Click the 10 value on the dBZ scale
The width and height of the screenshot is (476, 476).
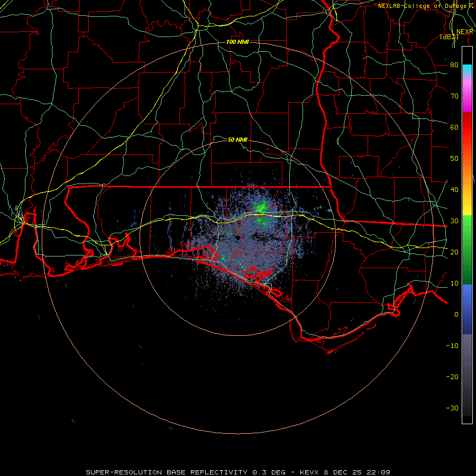coord(454,283)
